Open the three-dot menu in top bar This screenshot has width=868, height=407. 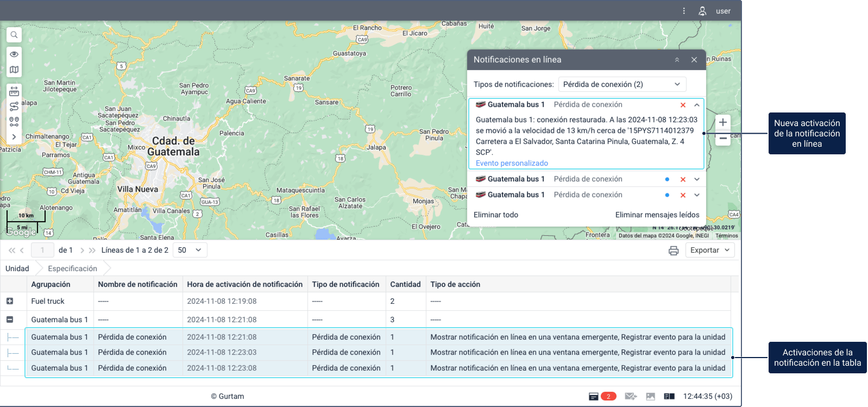tap(684, 11)
